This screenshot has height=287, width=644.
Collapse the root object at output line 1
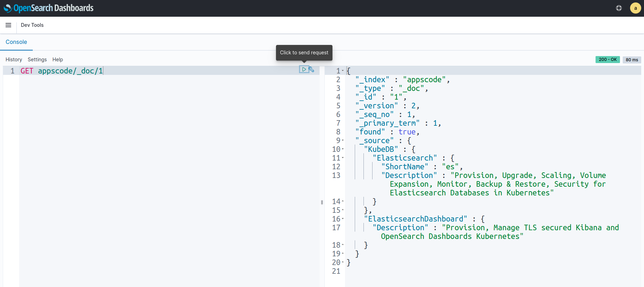click(343, 71)
